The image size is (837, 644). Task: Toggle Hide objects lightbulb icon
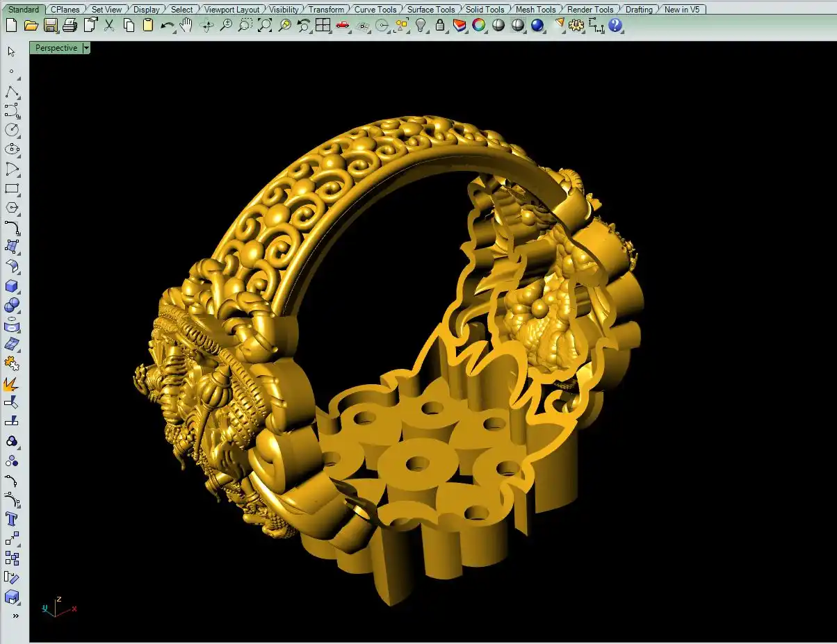(x=421, y=26)
